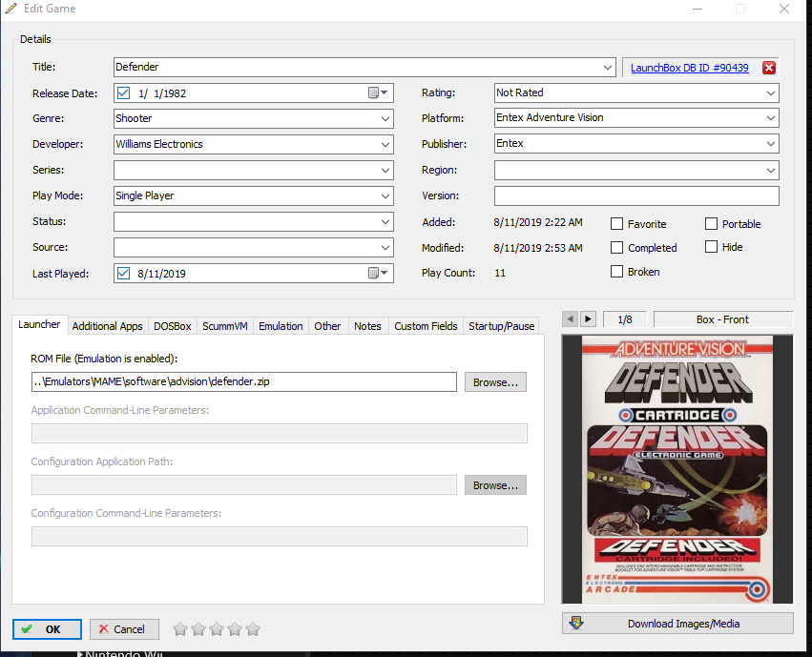Image resolution: width=812 pixels, height=657 pixels.
Task: Expand the Platform dropdown
Action: point(771,118)
